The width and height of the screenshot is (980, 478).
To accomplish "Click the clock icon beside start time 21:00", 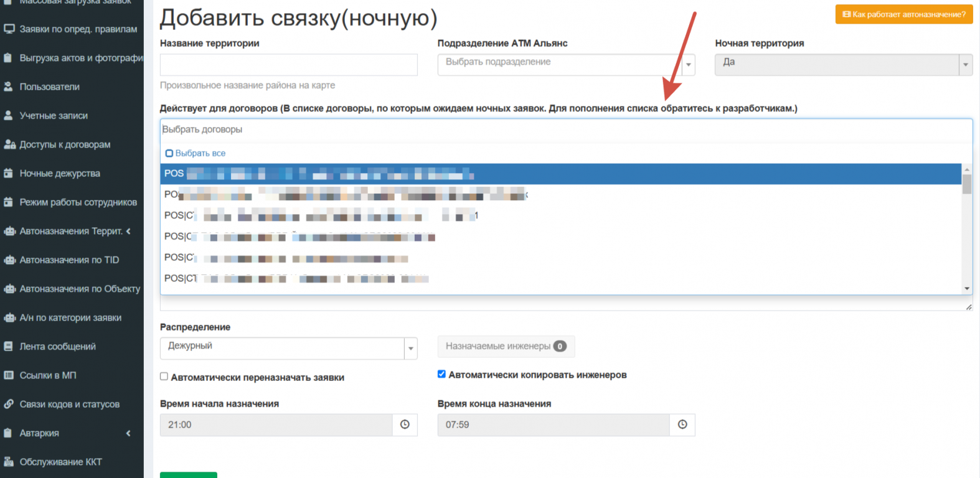I will pos(405,424).
